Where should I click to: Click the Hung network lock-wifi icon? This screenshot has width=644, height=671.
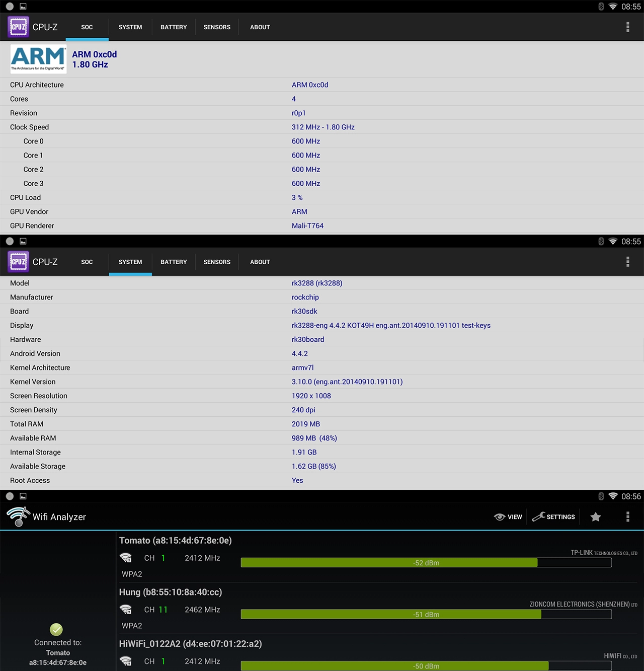(x=126, y=610)
